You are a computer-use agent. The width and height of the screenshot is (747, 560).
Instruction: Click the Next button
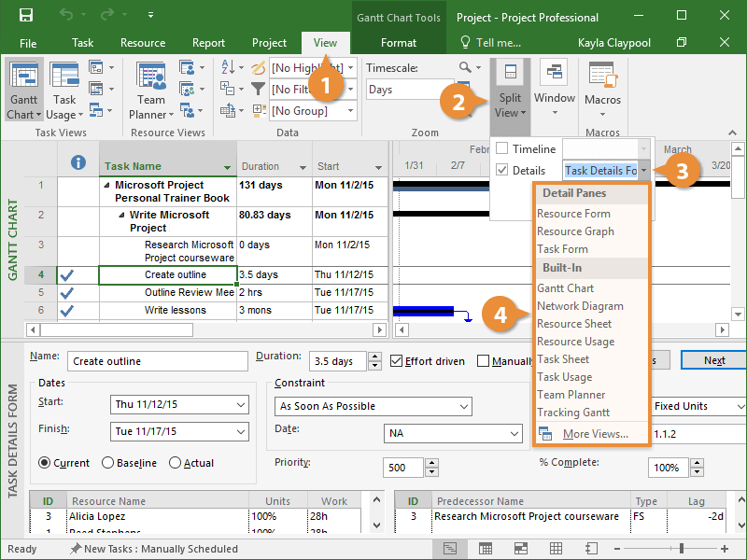[713, 360]
